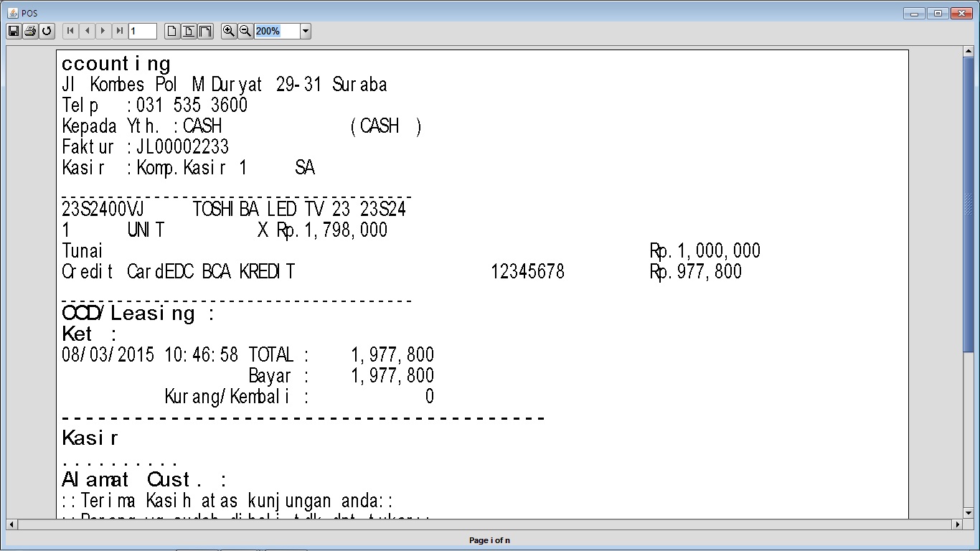This screenshot has height=551, width=980.
Task: Jump to the last page
Action: (x=120, y=31)
